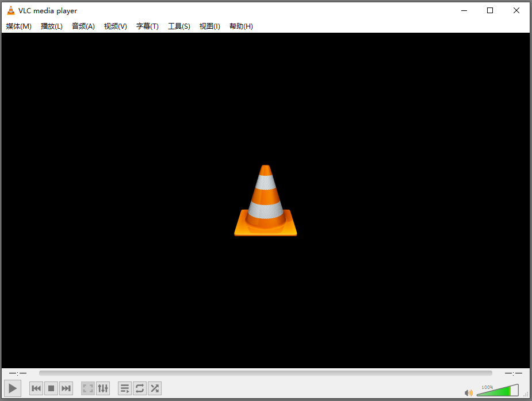Start playback with the Play button

(13, 388)
